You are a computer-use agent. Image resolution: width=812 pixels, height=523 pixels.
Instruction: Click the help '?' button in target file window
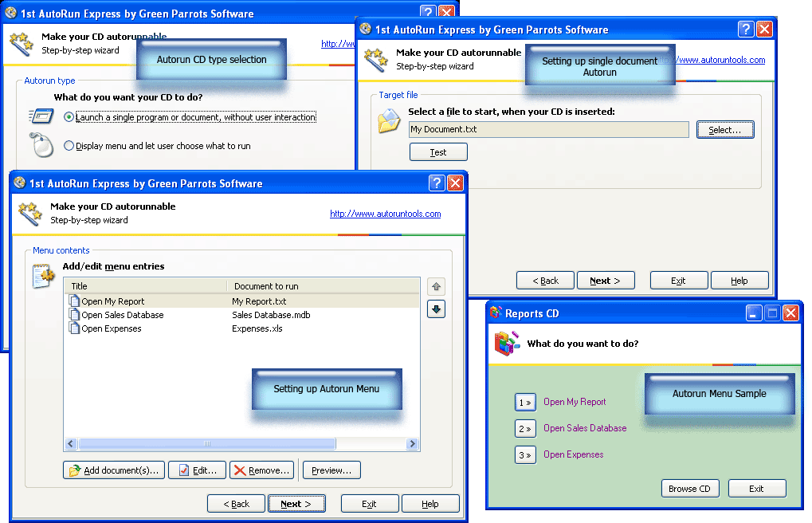pos(746,29)
